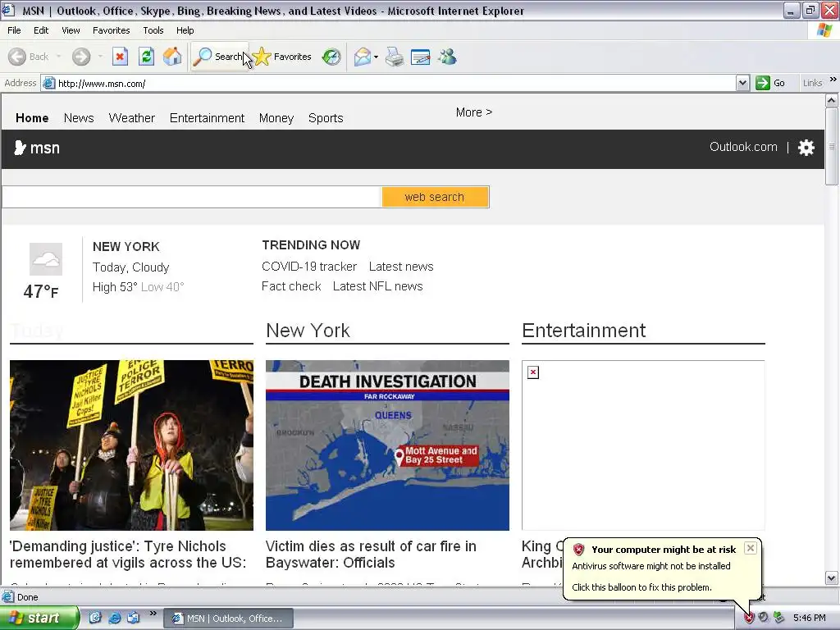This screenshot has width=840, height=630.
Task: Click the Forward arrow button
Action: point(81,57)
